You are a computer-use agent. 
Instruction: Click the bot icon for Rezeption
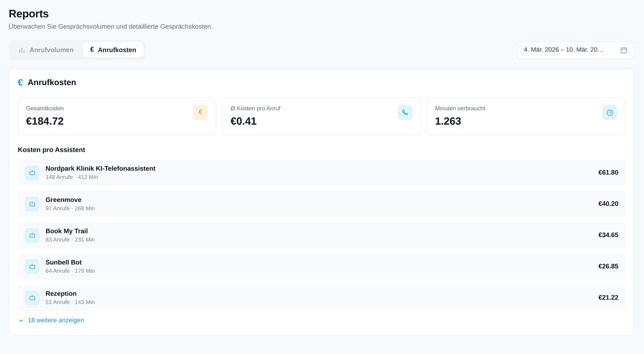[32, 298]
